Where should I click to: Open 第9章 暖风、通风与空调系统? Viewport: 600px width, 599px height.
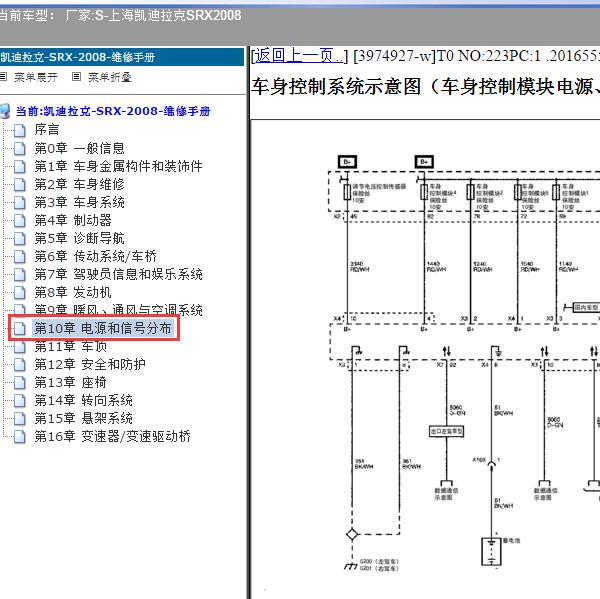(119, 309)
